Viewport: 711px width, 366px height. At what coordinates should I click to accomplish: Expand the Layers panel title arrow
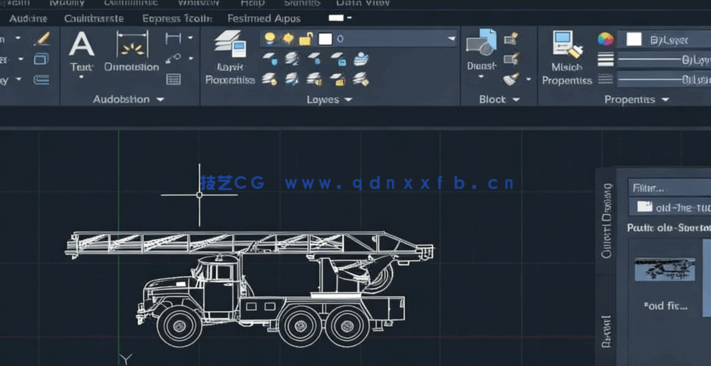tap(348, 99)
